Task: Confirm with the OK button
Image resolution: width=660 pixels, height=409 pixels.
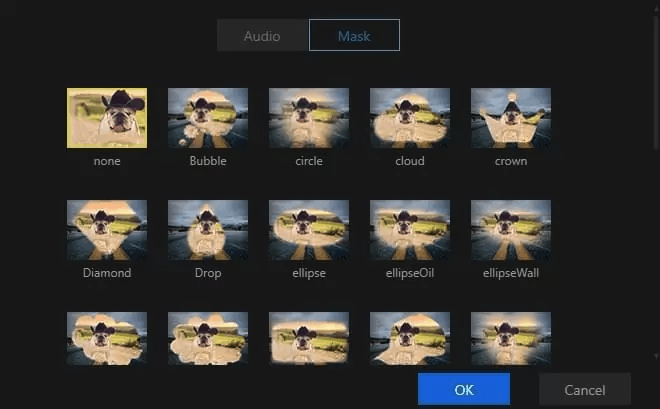Action: pos(464,389)
